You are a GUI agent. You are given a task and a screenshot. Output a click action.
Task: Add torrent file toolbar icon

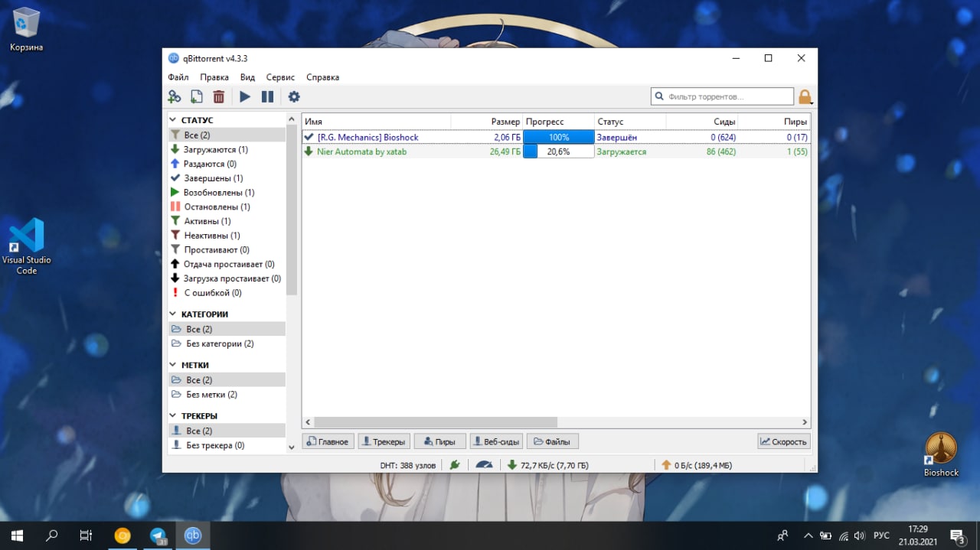click(197, 96)
